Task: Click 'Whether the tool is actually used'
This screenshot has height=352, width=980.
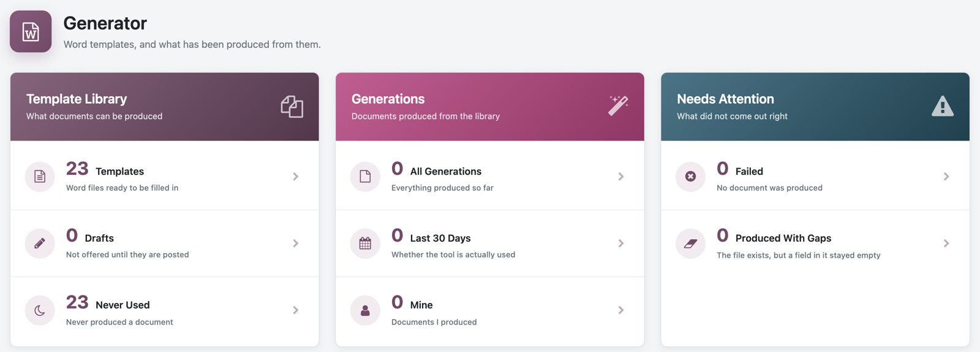Action: click(x=453, y=255)
